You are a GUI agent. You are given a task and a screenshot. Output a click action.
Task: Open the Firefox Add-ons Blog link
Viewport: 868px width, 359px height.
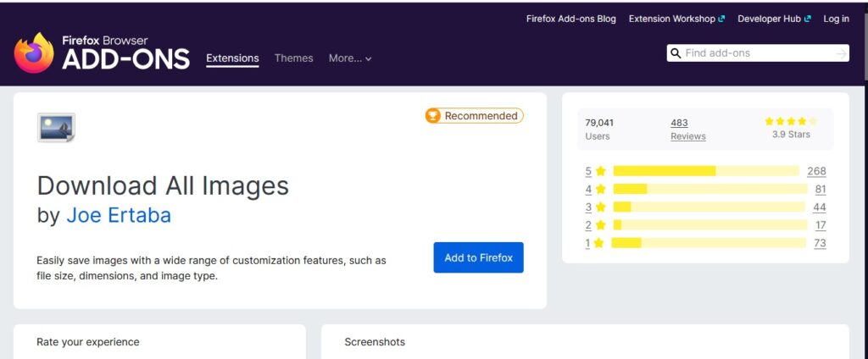(x=570, y=19)
